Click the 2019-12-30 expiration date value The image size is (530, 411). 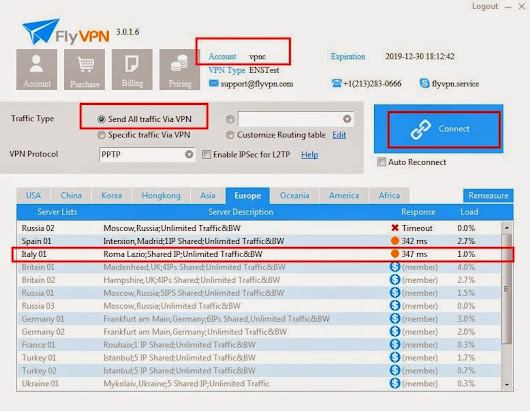pyautogui.click(x=420, y=56)
